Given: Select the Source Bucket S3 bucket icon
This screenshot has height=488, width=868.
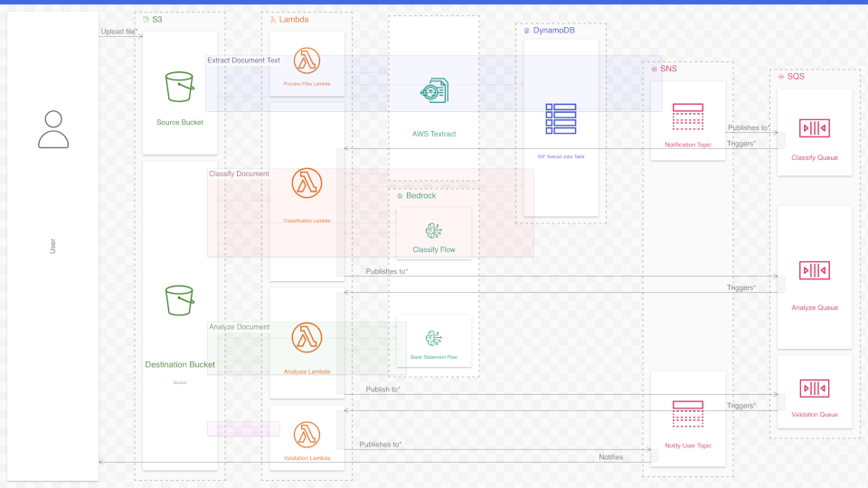Looking at the screenshot, I should pos(180,87).
